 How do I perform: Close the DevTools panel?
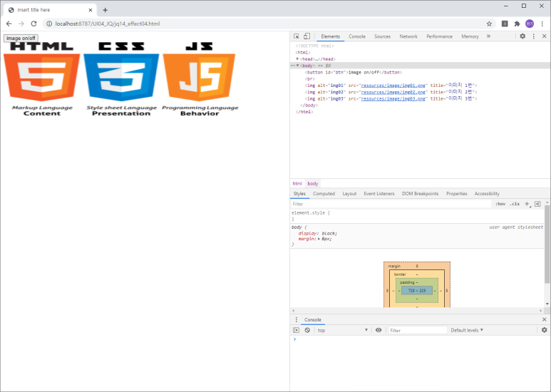544,36
